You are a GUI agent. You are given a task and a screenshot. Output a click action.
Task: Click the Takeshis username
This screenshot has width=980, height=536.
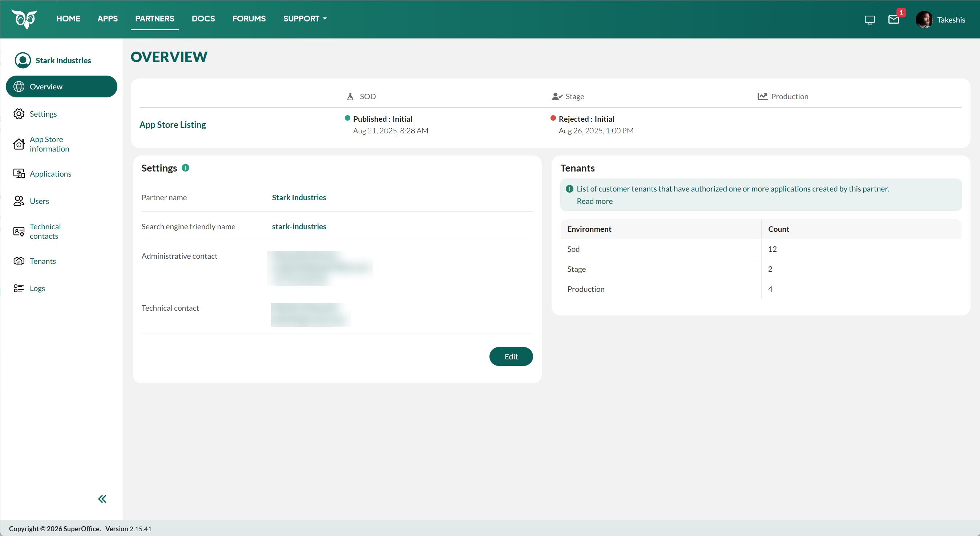[951, 20]
